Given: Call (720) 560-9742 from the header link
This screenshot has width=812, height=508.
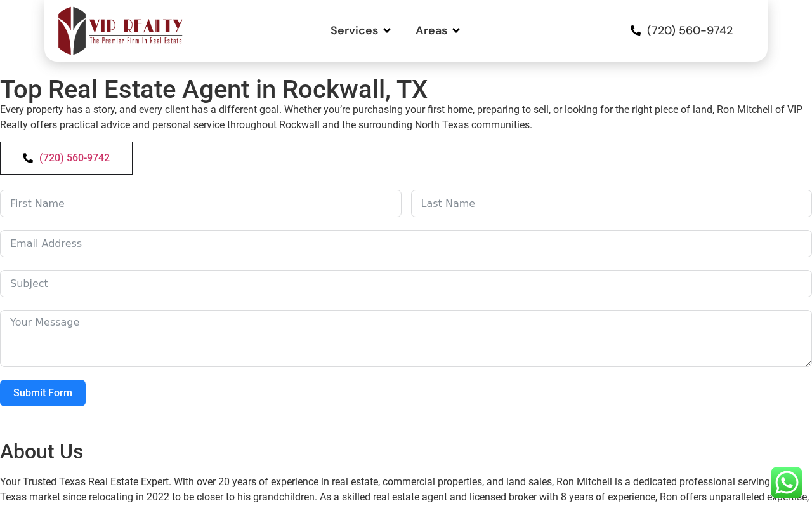Looking at the screenshot, I should pos(690,30).
